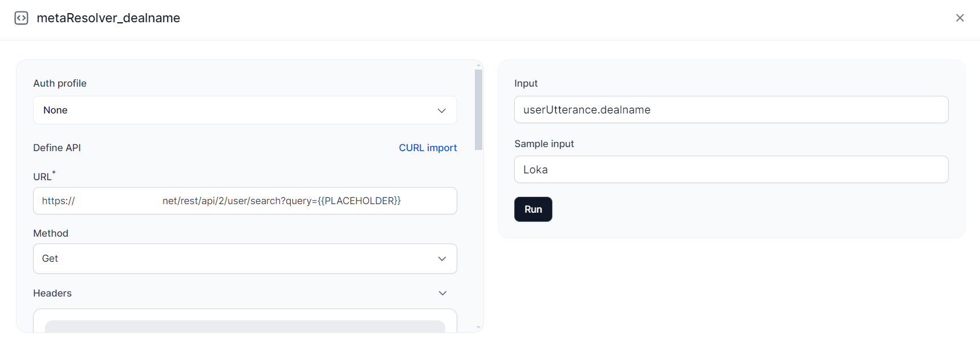980x345 pixels.
Task: Click the Sample input label
Action: (x=544, y=144)
